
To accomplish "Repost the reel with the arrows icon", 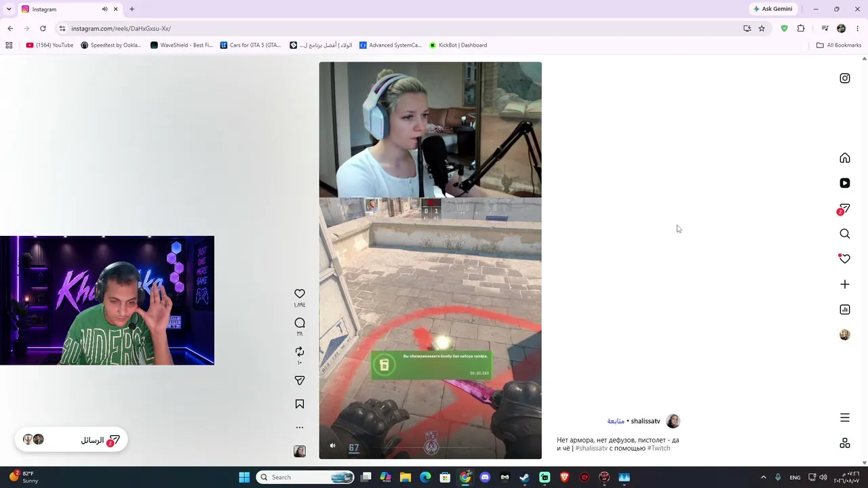I will (x=300, y=352).
